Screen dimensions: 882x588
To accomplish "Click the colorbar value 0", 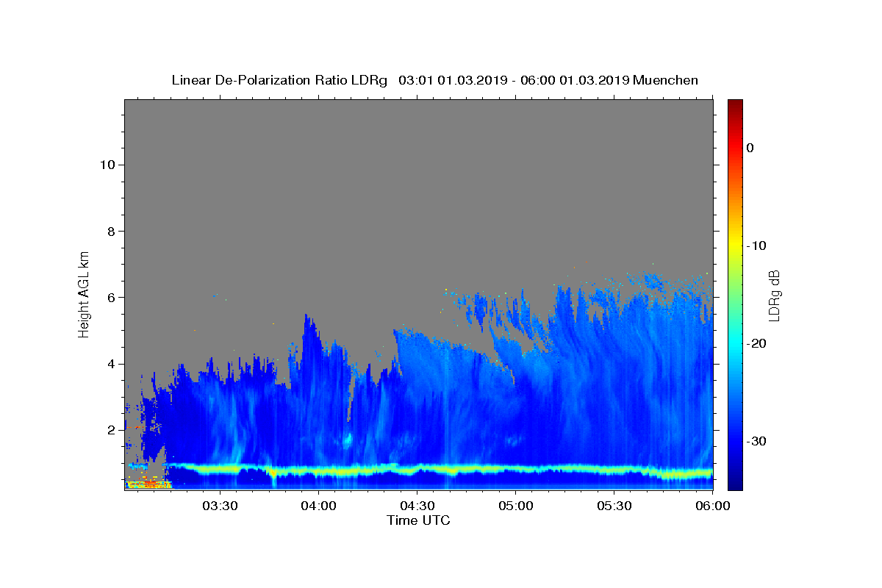I will pyautogui.click(x=750, y=148).
